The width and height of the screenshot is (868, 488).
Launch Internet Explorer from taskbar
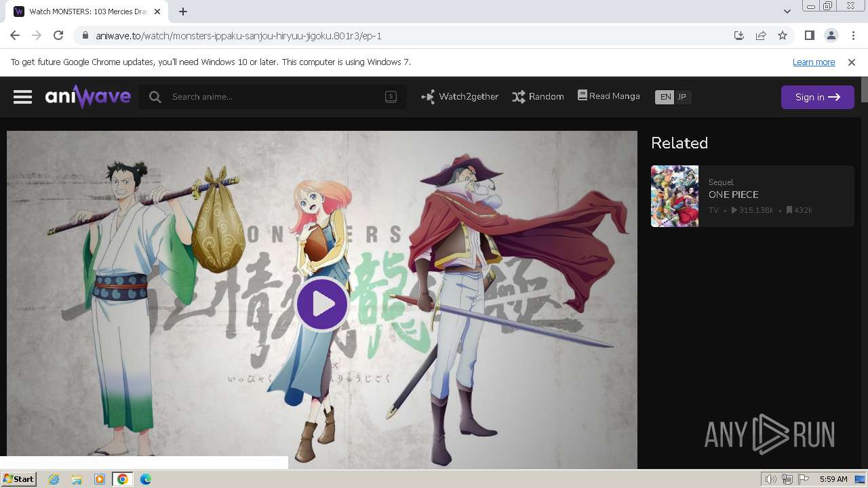pyautogui.click(x=54, y=479)
